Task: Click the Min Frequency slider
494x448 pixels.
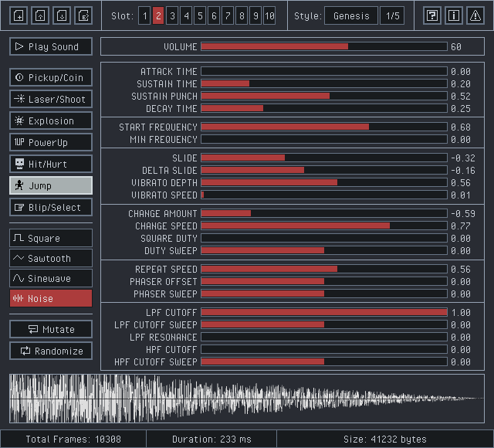Action: 324,139
